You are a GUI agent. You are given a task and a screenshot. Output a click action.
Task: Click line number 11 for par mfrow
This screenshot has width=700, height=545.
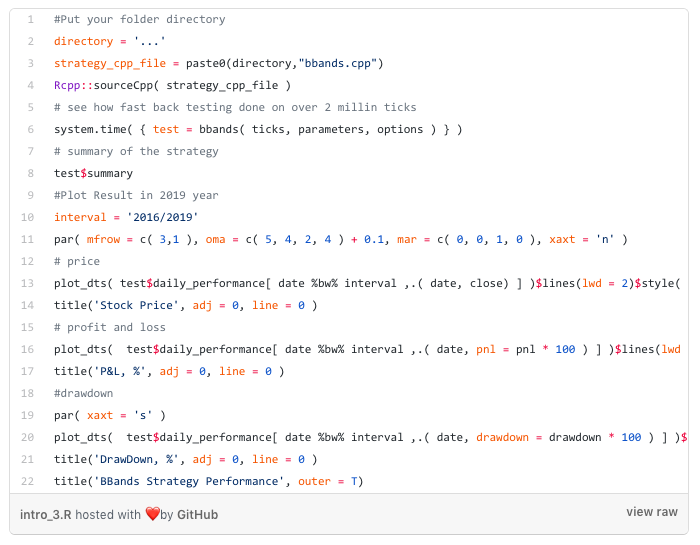tap(28, 239)
